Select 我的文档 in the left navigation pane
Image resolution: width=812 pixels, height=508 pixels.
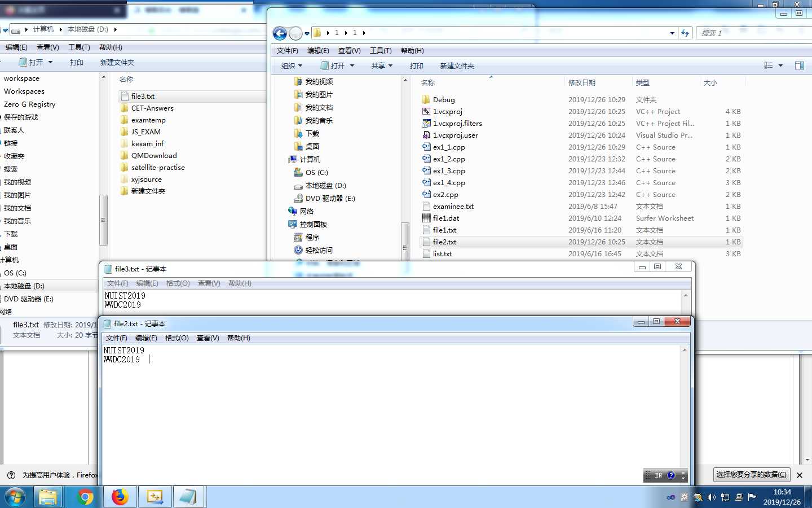click(17, 208)
